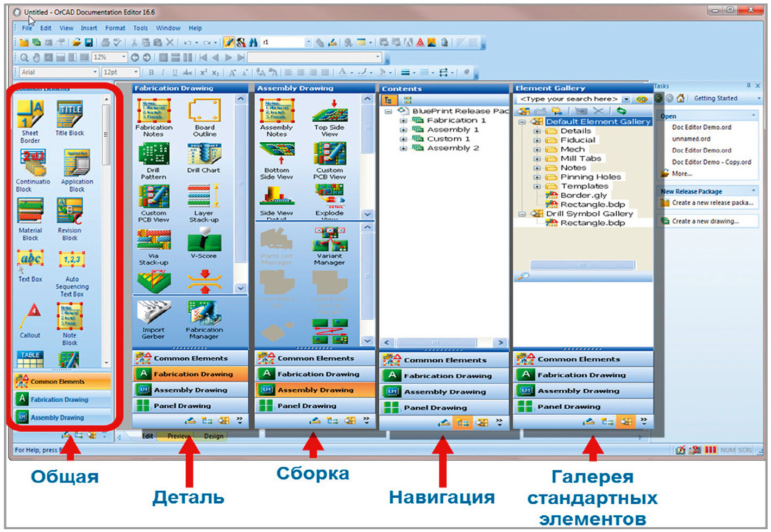Toggle superscript formatting
Image resolution: width=771 pixels, height=532 pixels.
[x=204, y=72]
